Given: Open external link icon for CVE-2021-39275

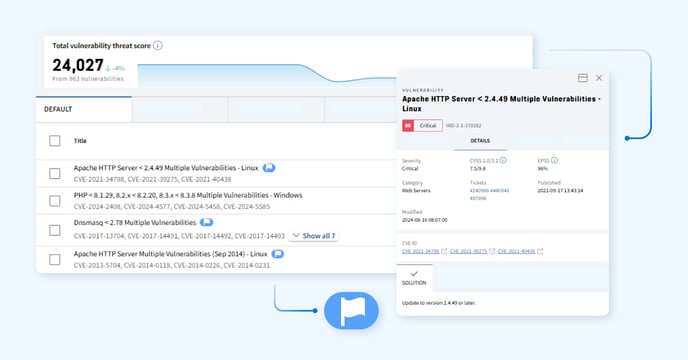Looking at the screenshot, I should [x=492, y=251].
